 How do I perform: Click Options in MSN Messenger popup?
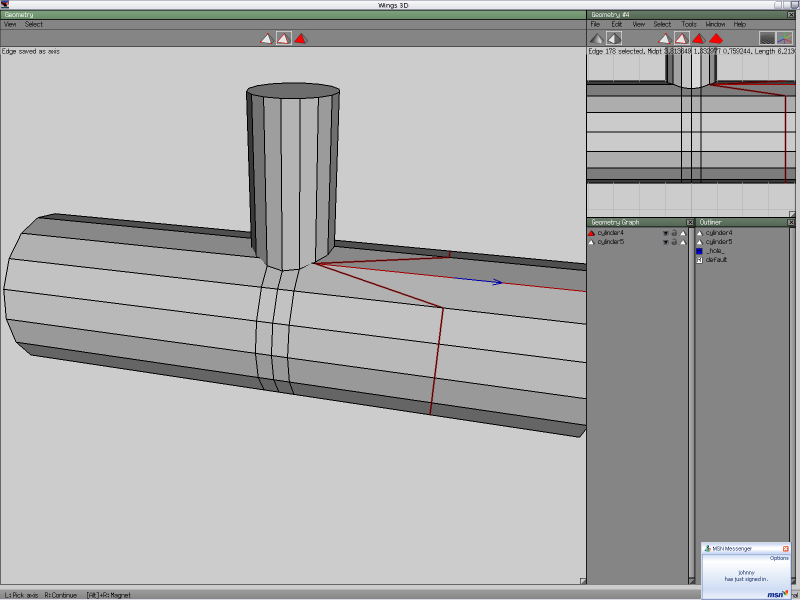tap(778, 558)
